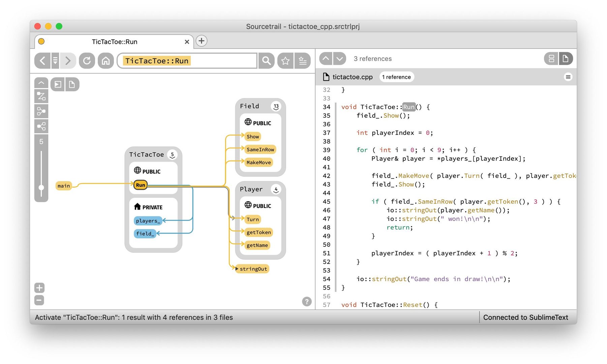Click the Connected to SublimeText status

525,317
